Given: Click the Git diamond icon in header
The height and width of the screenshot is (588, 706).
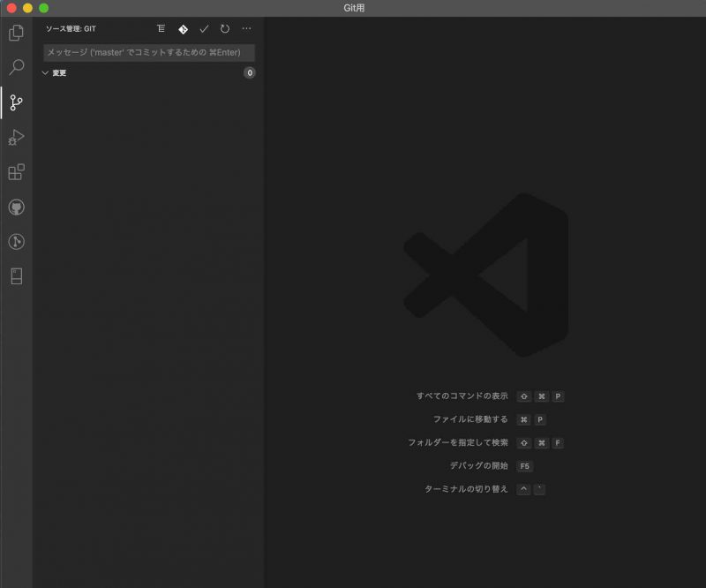Looking at the screenshot, I should click(183, 29).
